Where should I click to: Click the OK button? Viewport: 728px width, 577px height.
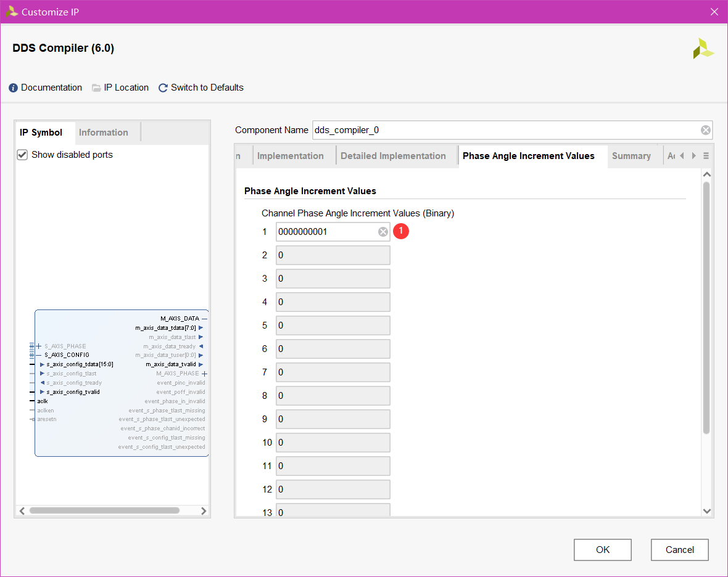click(602, 550)
